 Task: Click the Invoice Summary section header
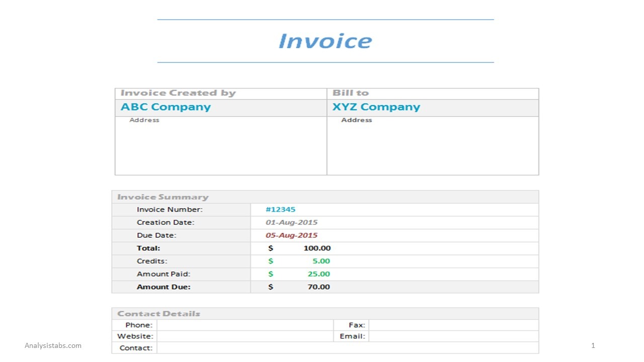pyautogui.click(x=163, y=197)
